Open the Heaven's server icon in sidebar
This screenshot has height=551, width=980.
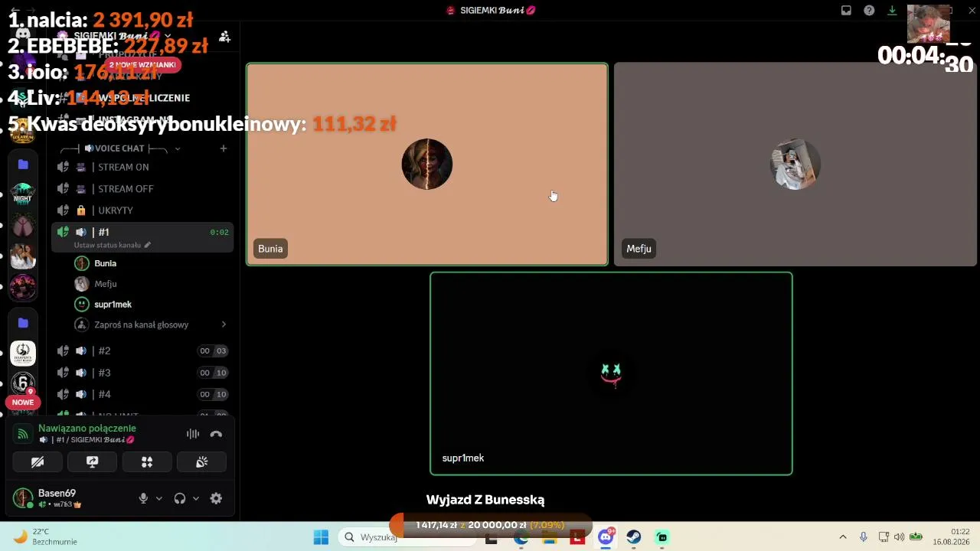pos(23,353)
